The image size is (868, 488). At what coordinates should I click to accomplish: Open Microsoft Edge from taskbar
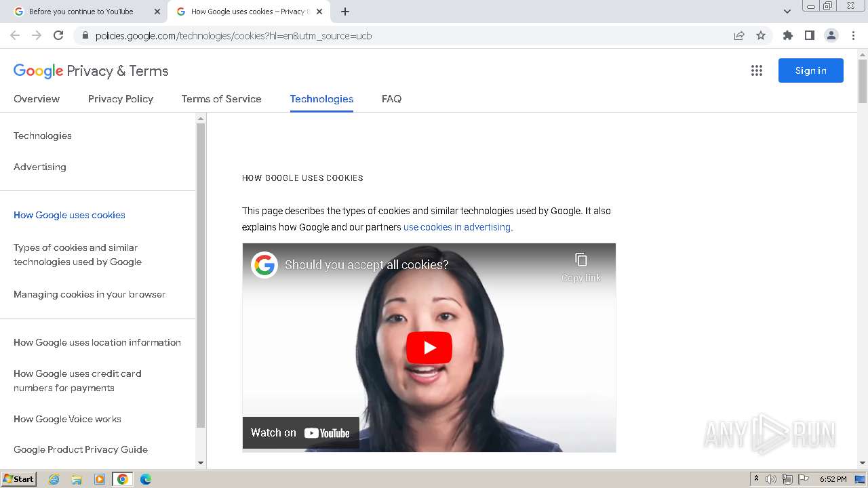pyautogui.click(x=145, y=479)
